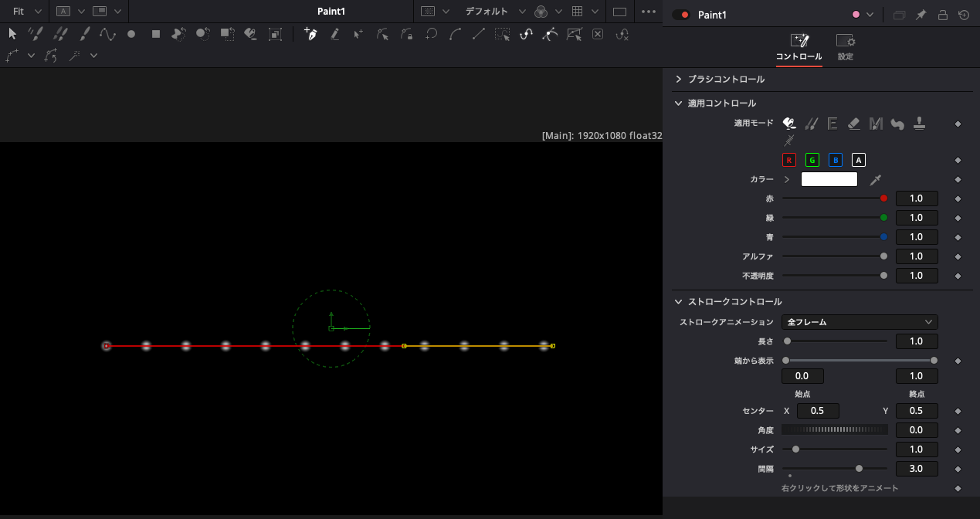Toggle the blue B channel button
Image resolution: width=980 pixels, height=519 pixels.
coord(836,160)
